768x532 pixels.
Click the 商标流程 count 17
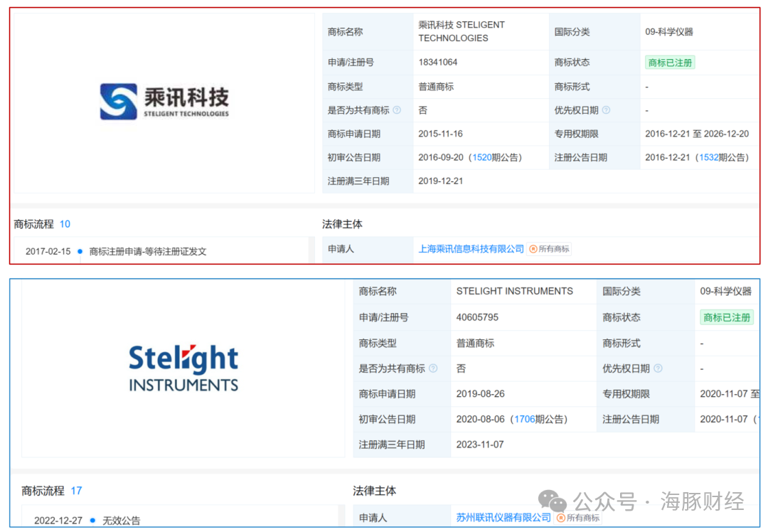pos(76,490)
